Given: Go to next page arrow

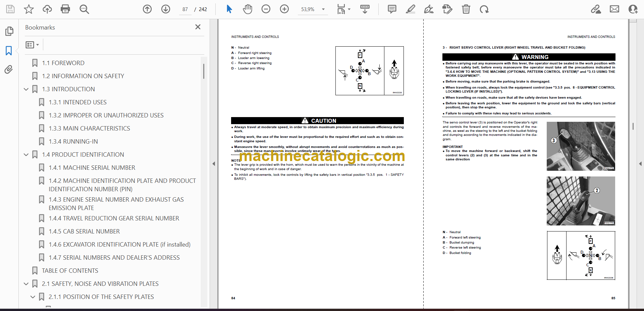Looking at the screenshot, I should (166, 9).
